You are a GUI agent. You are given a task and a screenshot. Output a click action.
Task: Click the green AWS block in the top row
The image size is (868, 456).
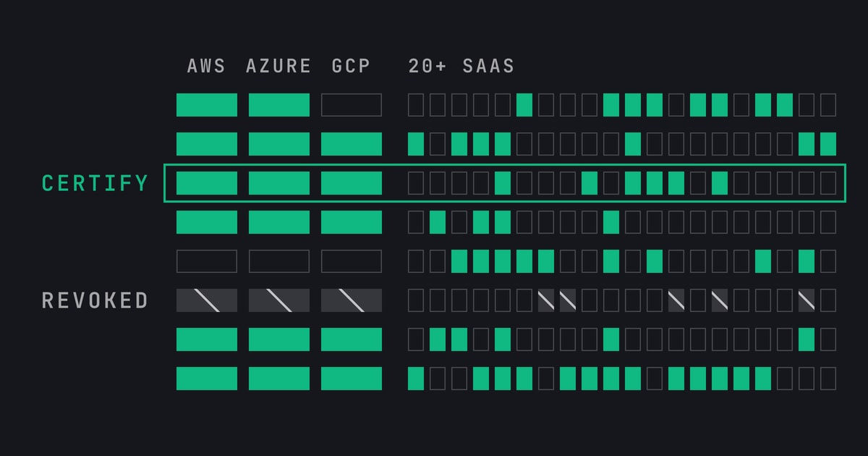click(x=207, y=105)
